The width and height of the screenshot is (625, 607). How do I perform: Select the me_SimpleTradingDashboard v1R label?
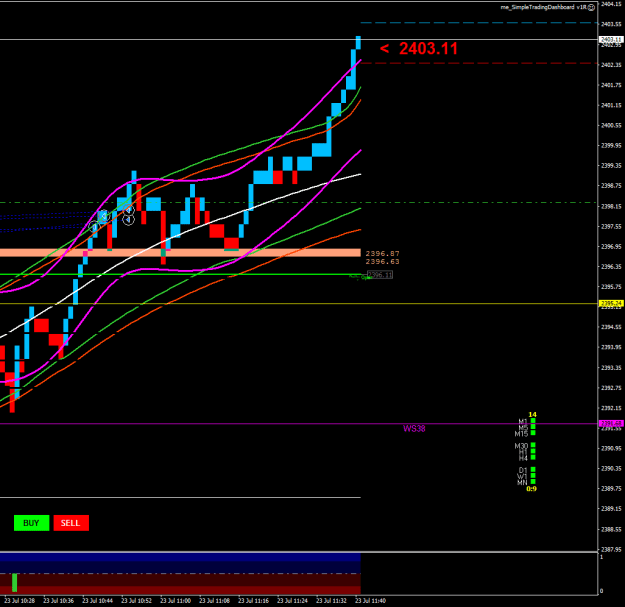pos(544,7)
